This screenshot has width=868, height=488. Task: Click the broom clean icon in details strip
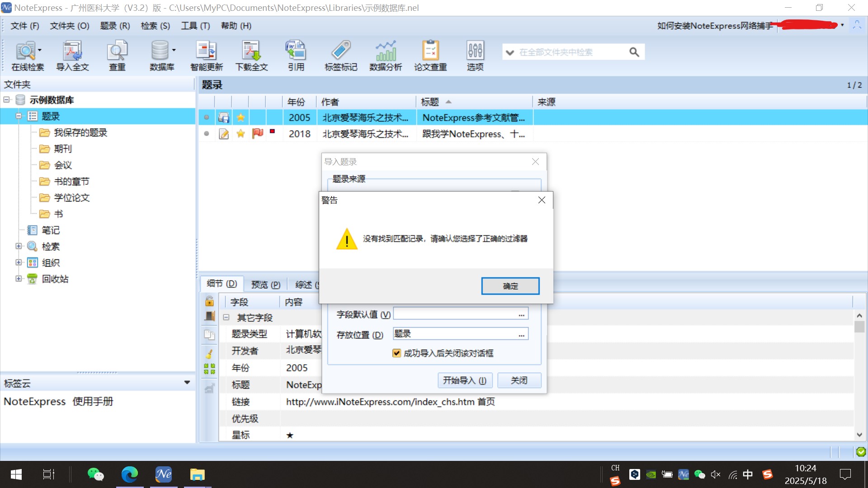click(209, 353)
